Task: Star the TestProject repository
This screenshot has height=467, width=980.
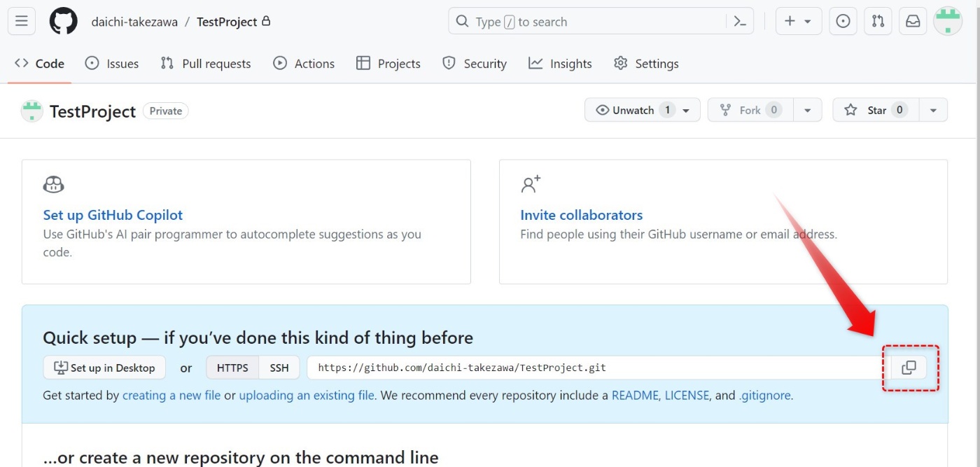Action: 876,110
